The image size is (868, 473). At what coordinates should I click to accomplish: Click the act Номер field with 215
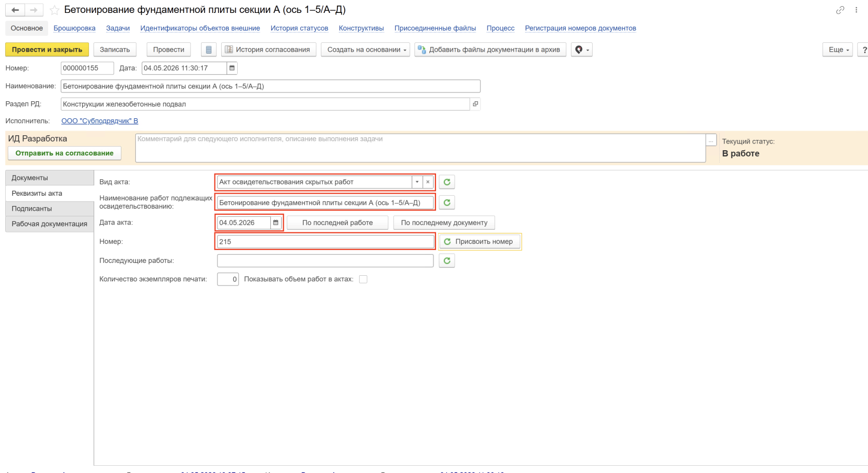pyautogui.click(x=326, y=242)
